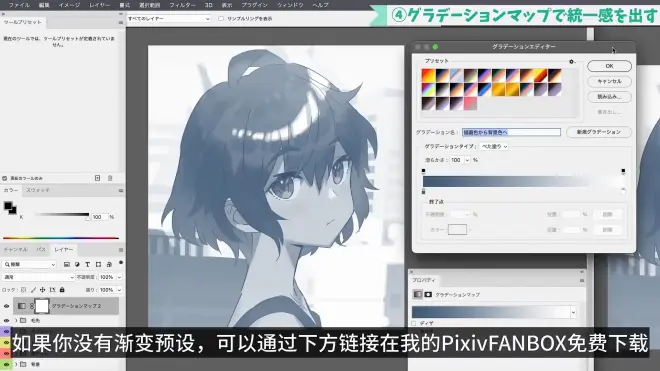This screenshot has height=371, width=660.
Task: Toggle the ディザ checkbox in Properties
Action: pos(414,323)
